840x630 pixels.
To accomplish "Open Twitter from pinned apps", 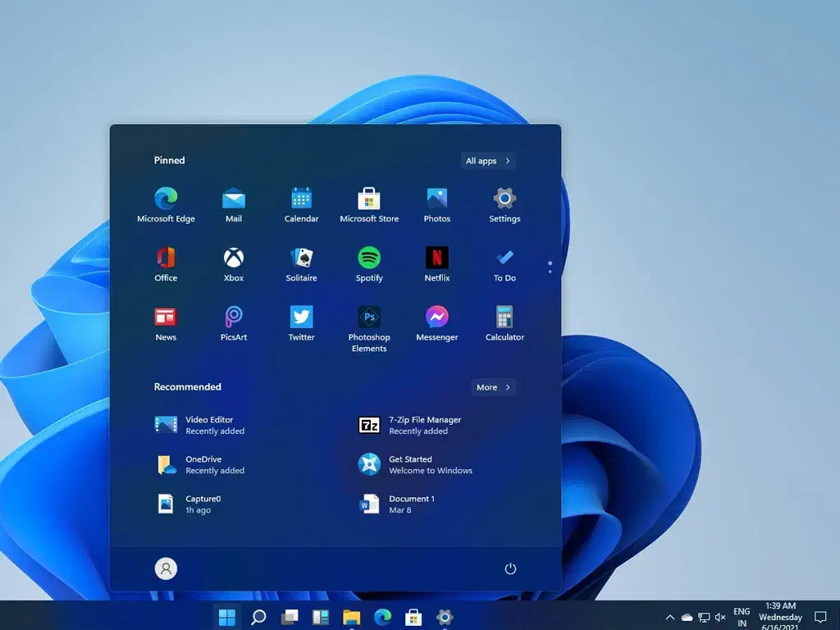I will (301, 317).
